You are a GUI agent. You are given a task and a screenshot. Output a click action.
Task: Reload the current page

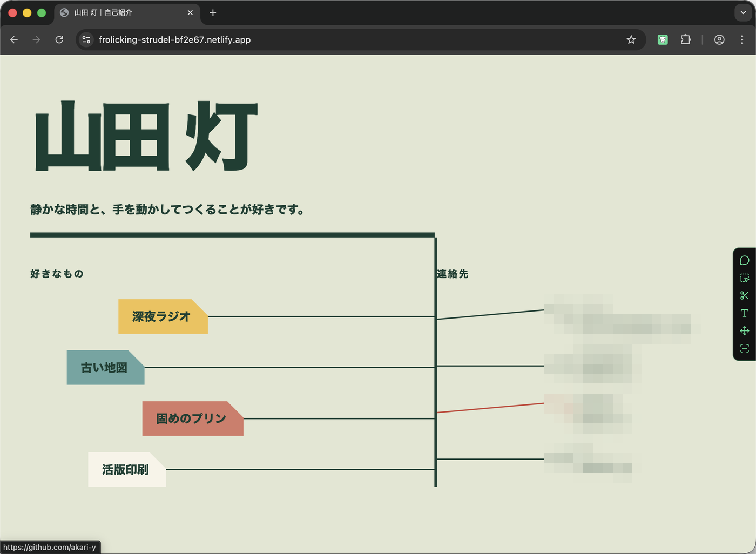(x=59, y=39)
